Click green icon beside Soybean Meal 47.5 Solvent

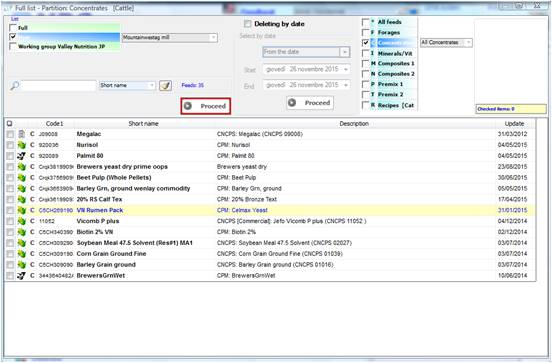click(x=21, y=243)
